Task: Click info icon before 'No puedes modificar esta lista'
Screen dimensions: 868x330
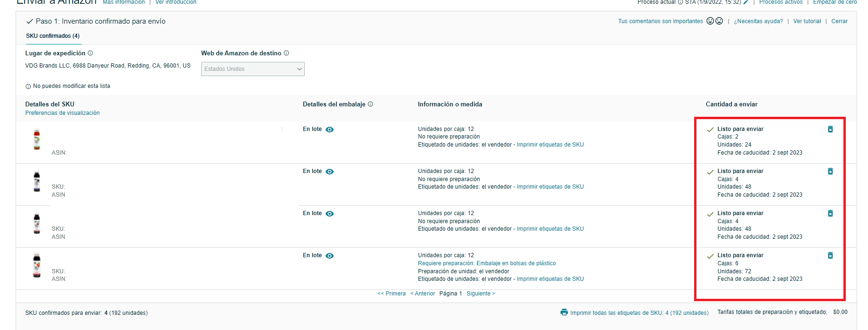Action: pyautogui.click(x=28, y=87)
